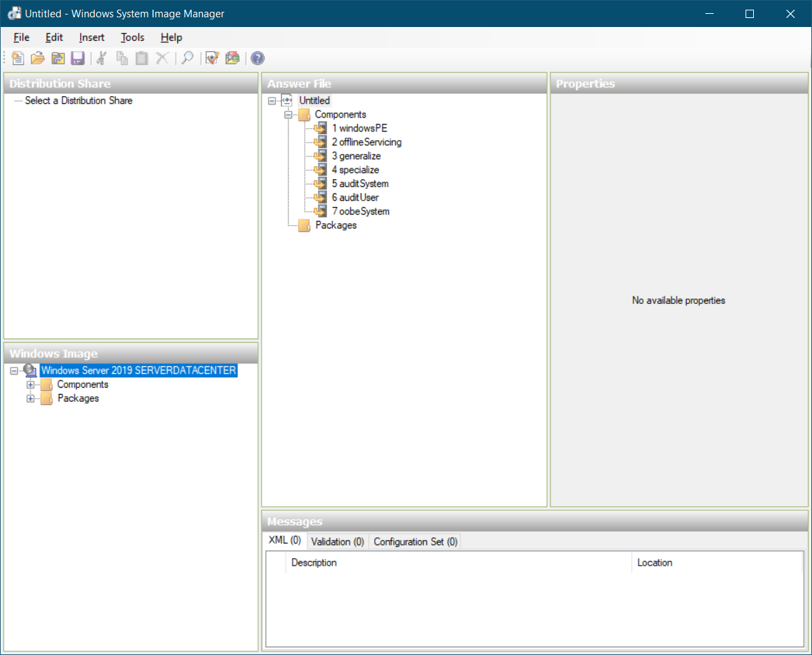
Task: Click the Paste clipboard toolbar icon
Action: tap(141, 58)
